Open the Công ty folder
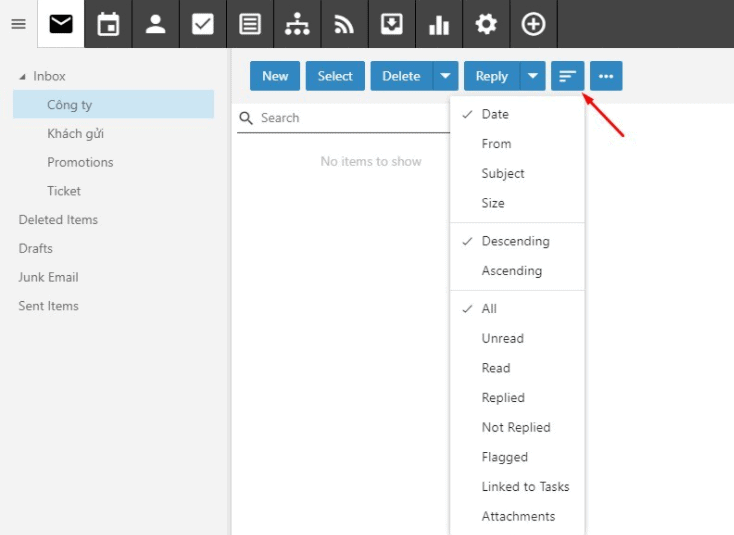Image resolution: width=734 pixels, height=535 pixels. click(x=114, y=104)
